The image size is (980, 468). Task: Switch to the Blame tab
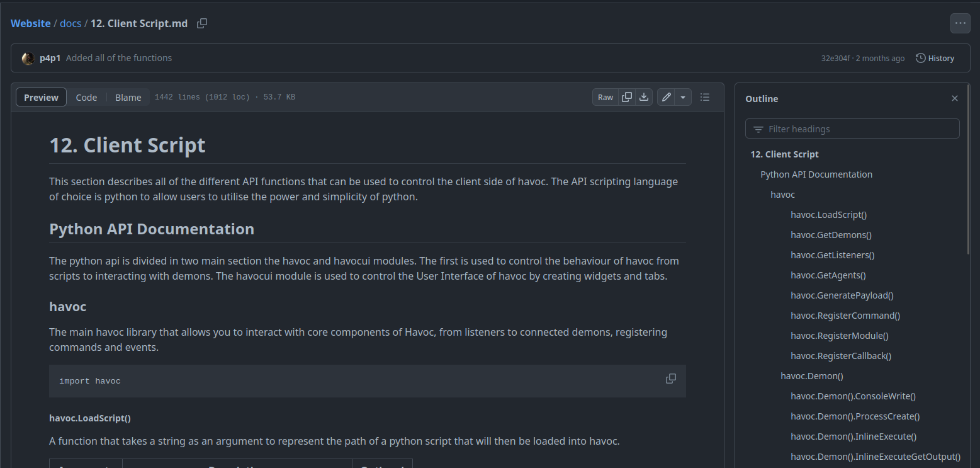point(128,97)
